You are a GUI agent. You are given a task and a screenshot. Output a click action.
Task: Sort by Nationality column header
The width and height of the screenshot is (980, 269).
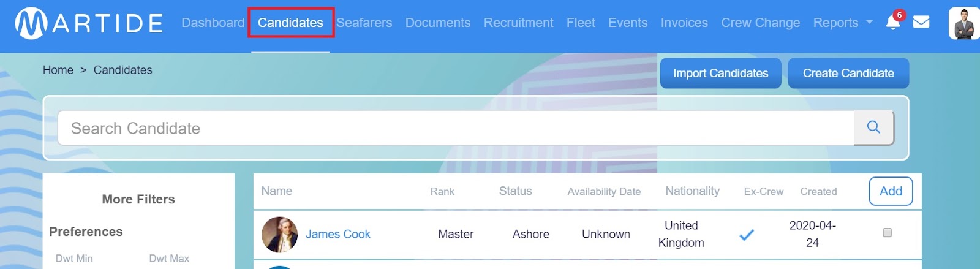coord(692,191)
